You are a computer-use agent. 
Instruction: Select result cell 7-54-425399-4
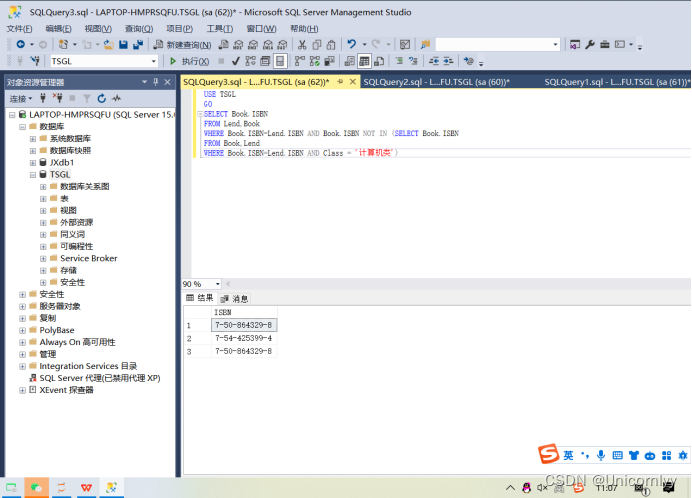coord(244,338)
